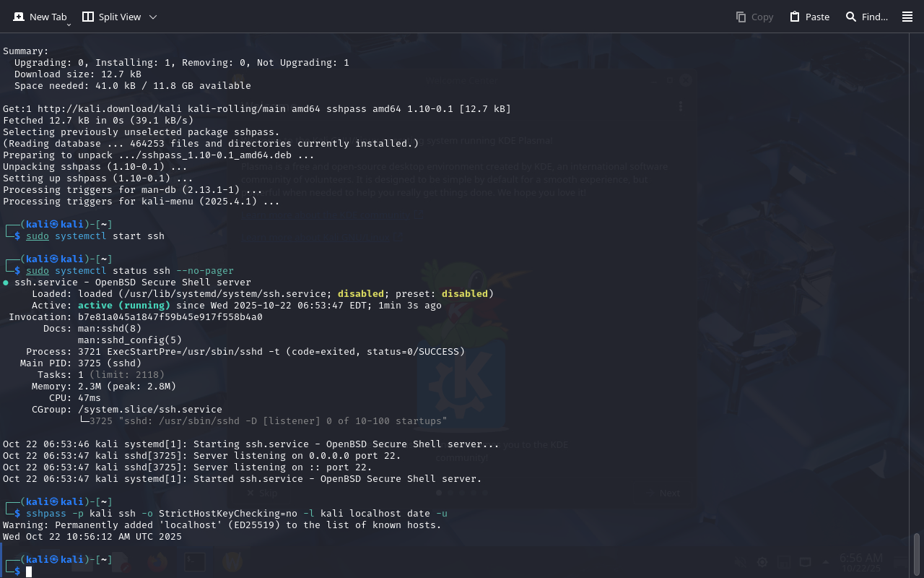Open a new terminal tab
The width and height of the screenshot is (924, 578).
tap(40, 17)
